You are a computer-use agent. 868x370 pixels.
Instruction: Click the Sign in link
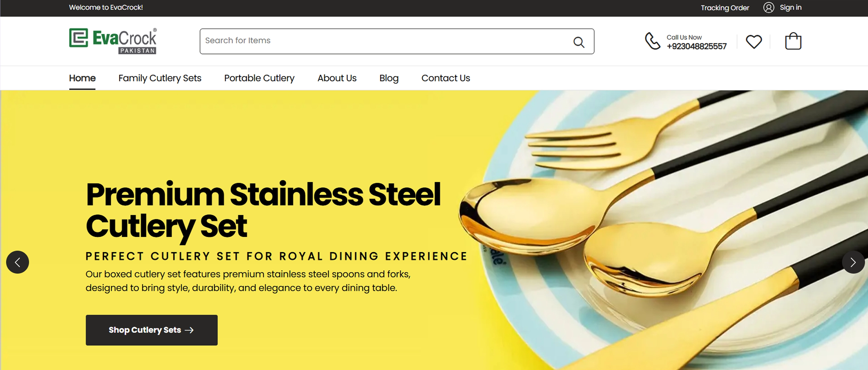coord(791,7)
